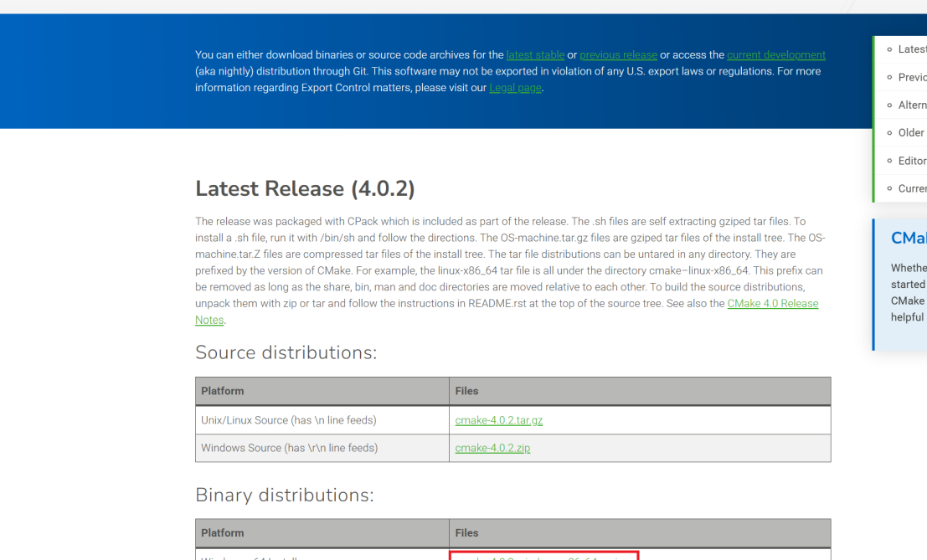Jump to Alternative section in sidebar

click(x=911, y=105)
